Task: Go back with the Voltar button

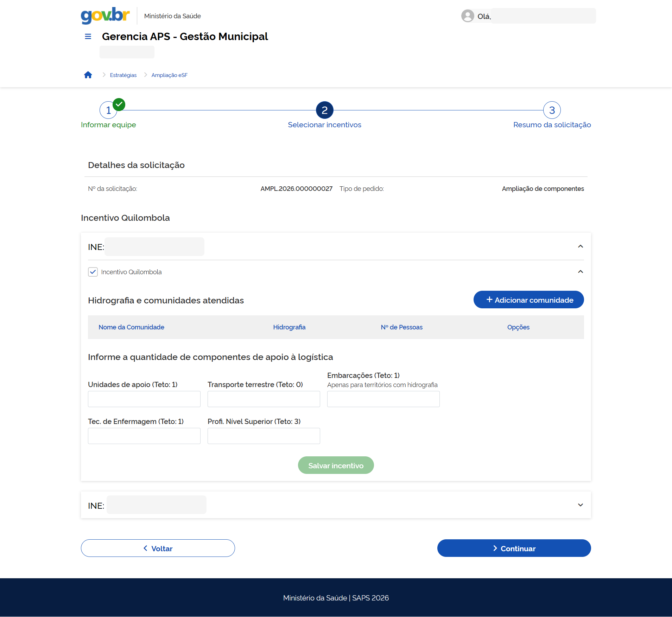Action: (x=158, y=548)
